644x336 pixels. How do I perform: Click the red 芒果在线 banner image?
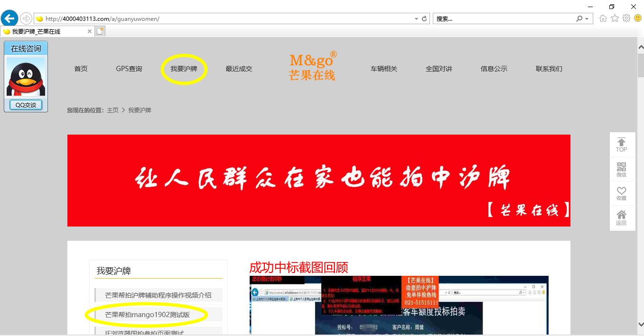(x=319, y=181)
